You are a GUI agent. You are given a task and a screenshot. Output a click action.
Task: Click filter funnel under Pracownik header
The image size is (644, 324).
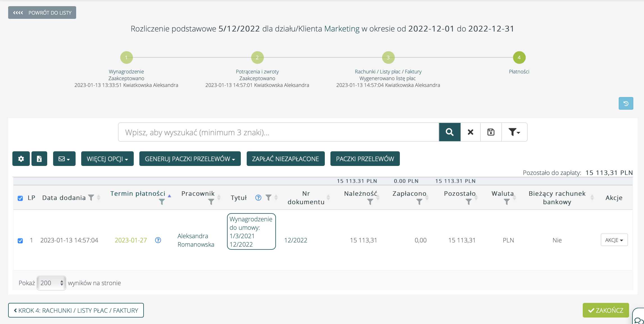211,202
